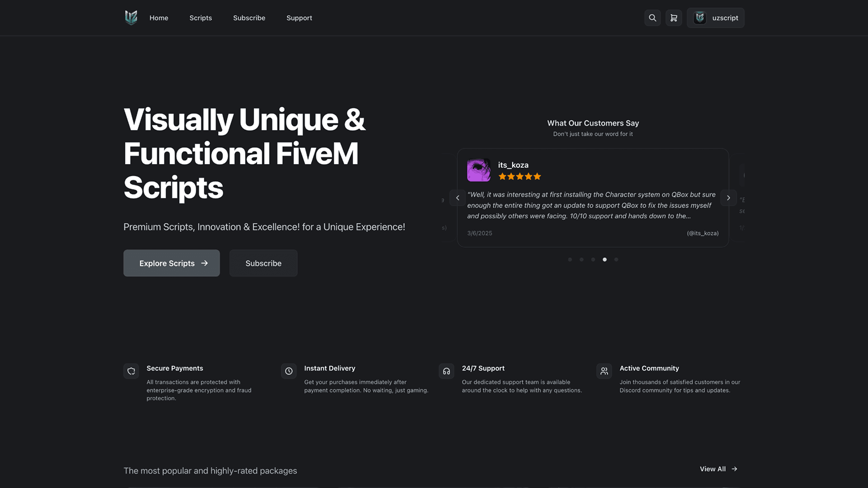Show next testimonial with right chevron
The width and height of the screenshot is (868, 488).
[x=728, y=198]
